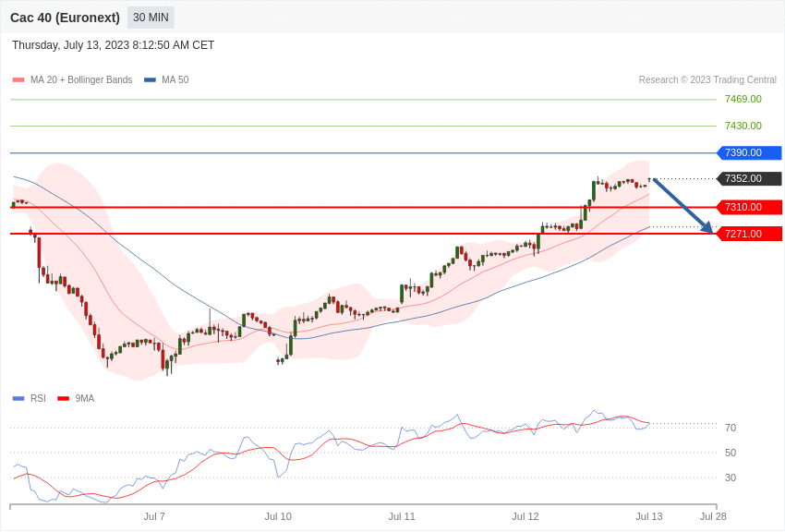Click the Cac 40 (Euronext) title
The width and height of the screenshot is (785, 532).
pyautogui.click(x=65, y=18)
